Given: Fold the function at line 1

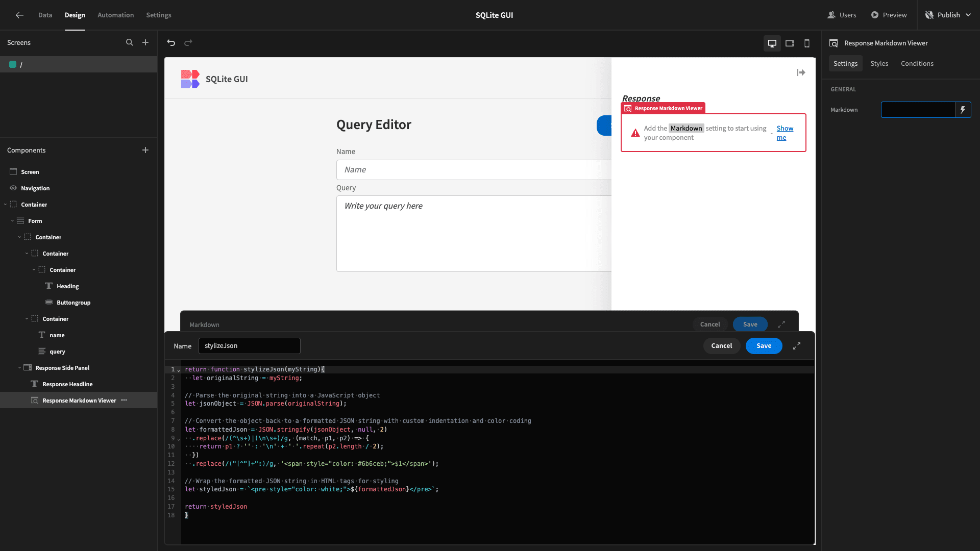Looking at the screenshot, I should pyautogui.click(x=179, y=370).
